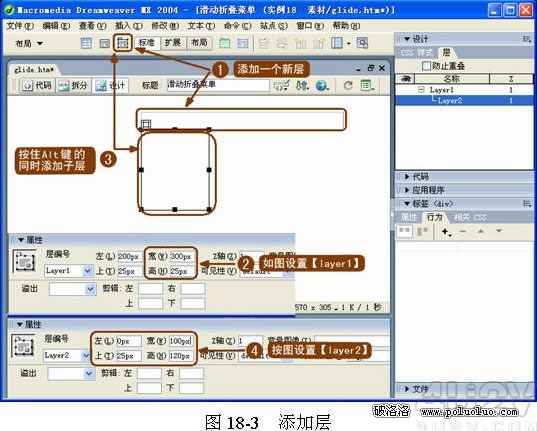The height and width of the screenshot is (431, 537).
Task: Click the Show All Events icon
Action: tap(423, 232)
